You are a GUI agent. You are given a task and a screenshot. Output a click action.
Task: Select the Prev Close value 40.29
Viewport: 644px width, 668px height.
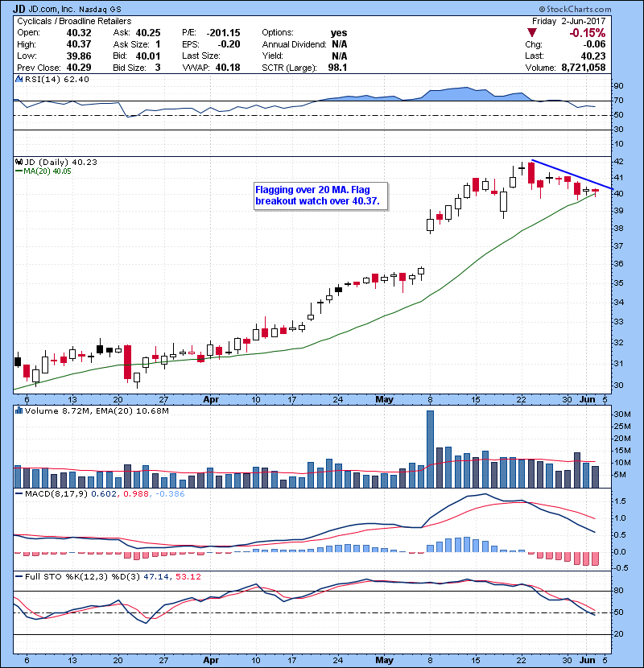[79, 68]
